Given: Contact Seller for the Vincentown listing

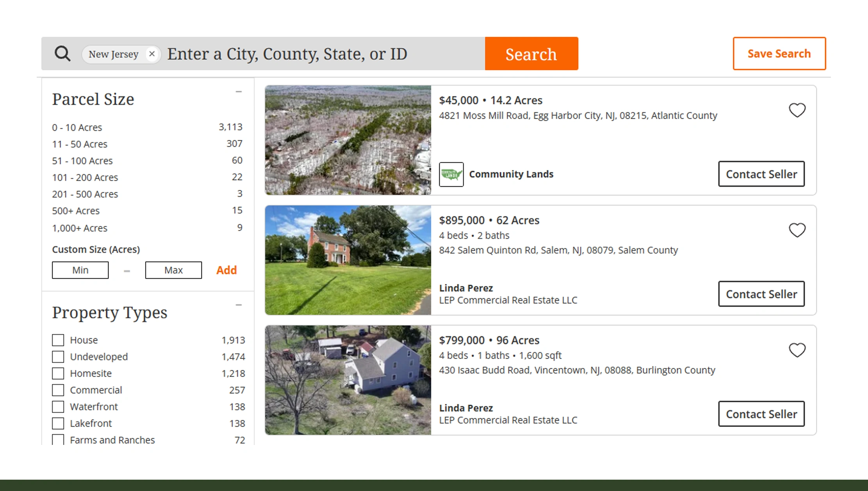Looking at the screenshot, I should pyautogui.click(x=761, y=414).
